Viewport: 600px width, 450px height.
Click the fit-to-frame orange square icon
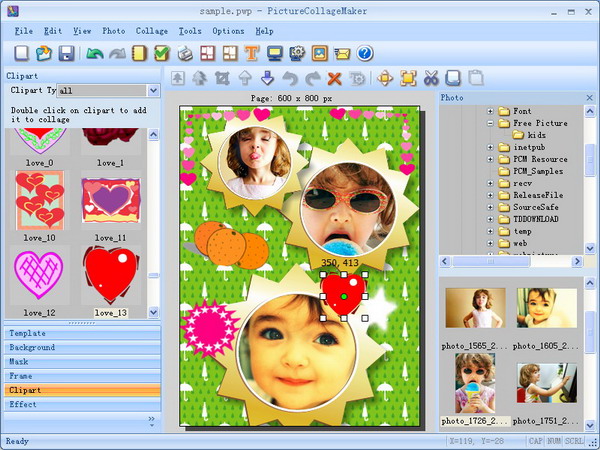tap(408, 78)
